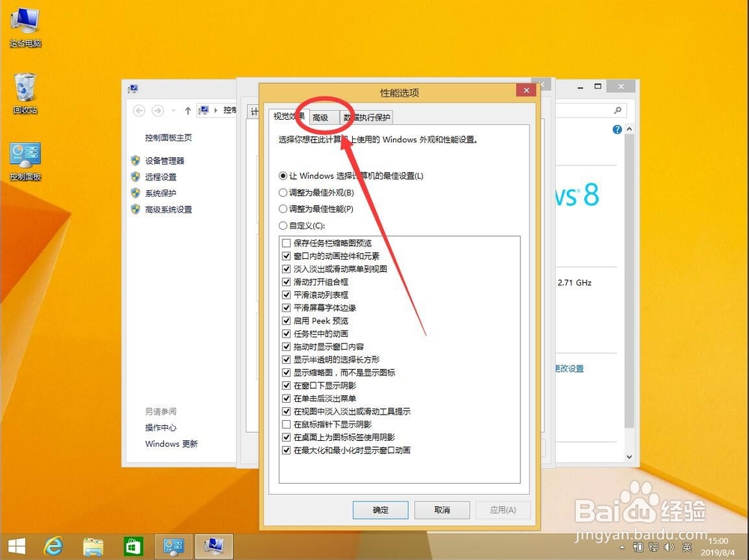
Task: Launch Internet Explorer from the taskbar
Action: tap(52, 546)
